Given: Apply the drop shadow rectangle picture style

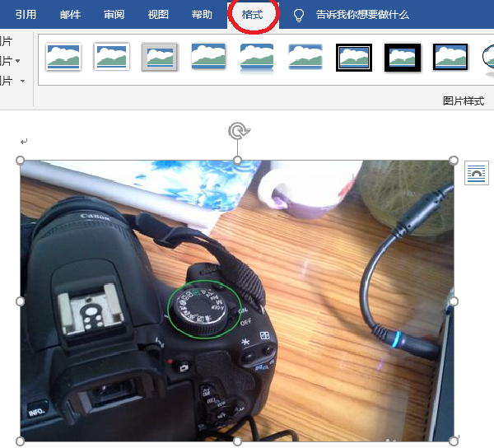Looking at the screenshot, I should [x=208, y=58].
